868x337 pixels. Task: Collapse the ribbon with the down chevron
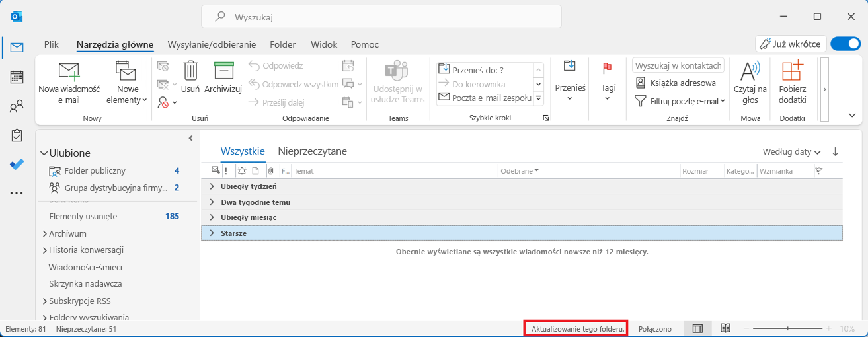point(852,115)
